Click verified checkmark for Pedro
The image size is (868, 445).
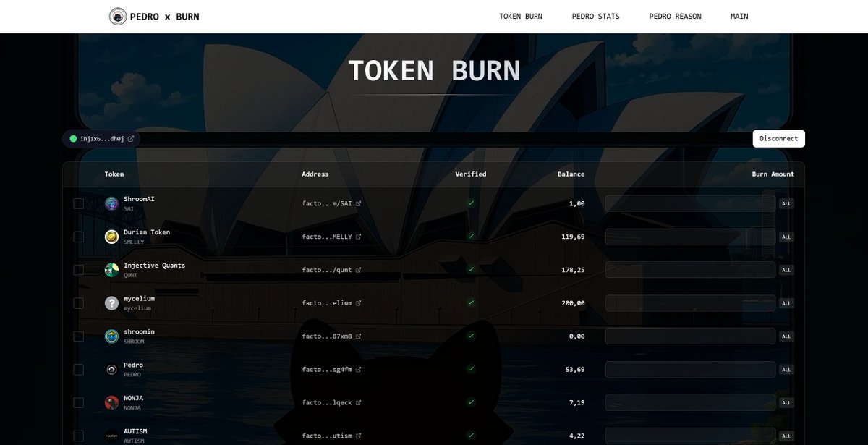coord(471,369)
